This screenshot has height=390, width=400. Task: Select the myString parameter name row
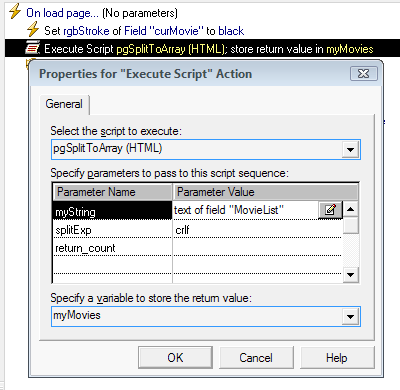click(x=112, y=210)
